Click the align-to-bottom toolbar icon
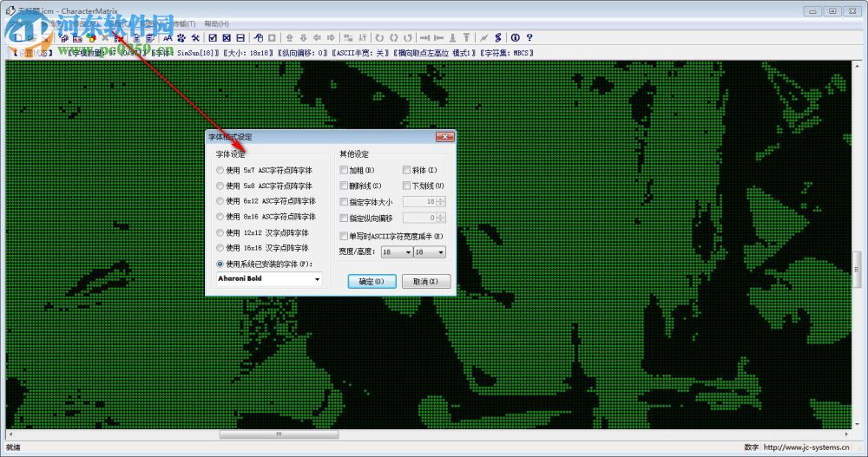868x457 pixels. coord(452,37)
